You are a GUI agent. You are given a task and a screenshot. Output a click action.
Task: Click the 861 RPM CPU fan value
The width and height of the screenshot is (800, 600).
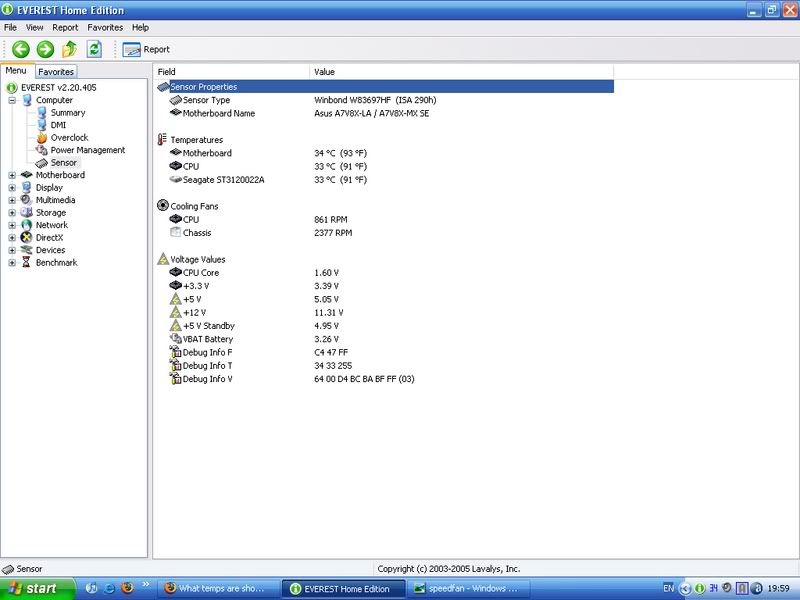coord(331,219)
